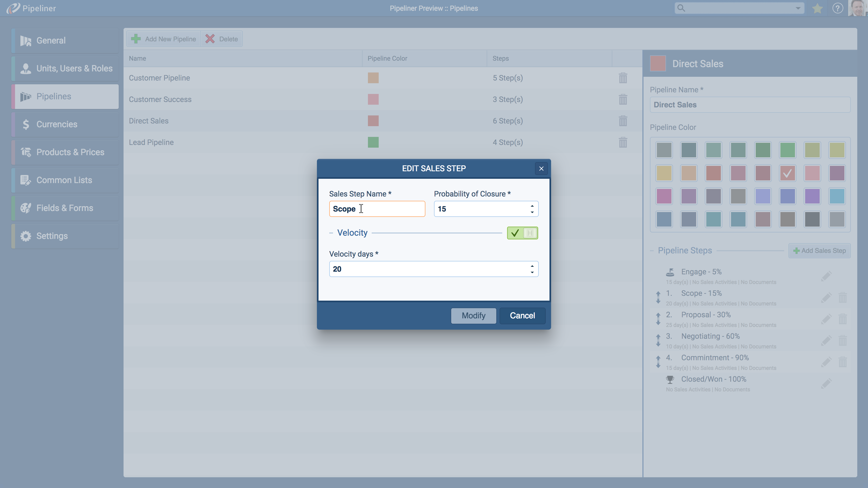Click the Modify button
868x488 pixels.
[473, 316]
